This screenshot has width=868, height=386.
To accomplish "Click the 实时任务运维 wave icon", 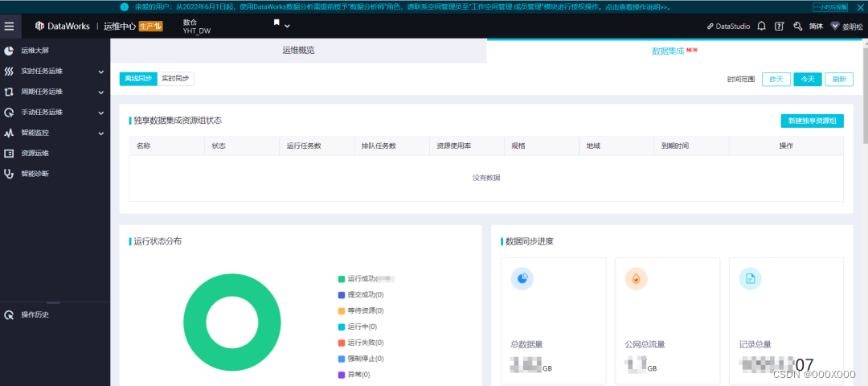I will click(9, 72).
